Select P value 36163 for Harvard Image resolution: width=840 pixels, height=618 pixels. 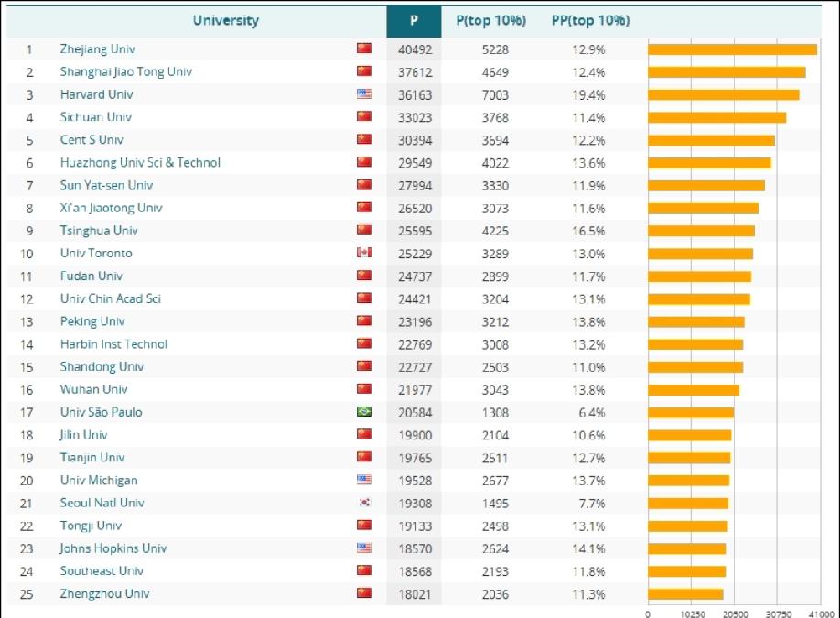point(415,95)
